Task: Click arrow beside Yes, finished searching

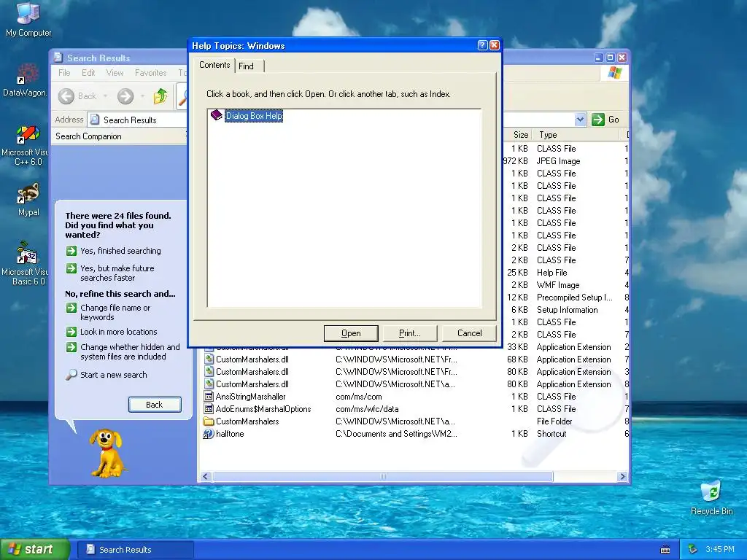Action: click(71, 251)
